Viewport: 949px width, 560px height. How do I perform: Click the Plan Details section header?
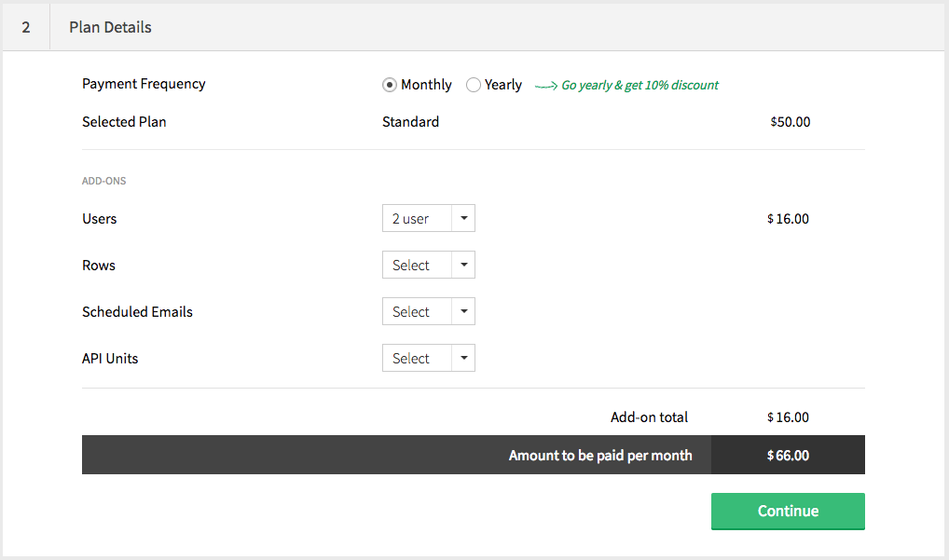tap(111, 27)
